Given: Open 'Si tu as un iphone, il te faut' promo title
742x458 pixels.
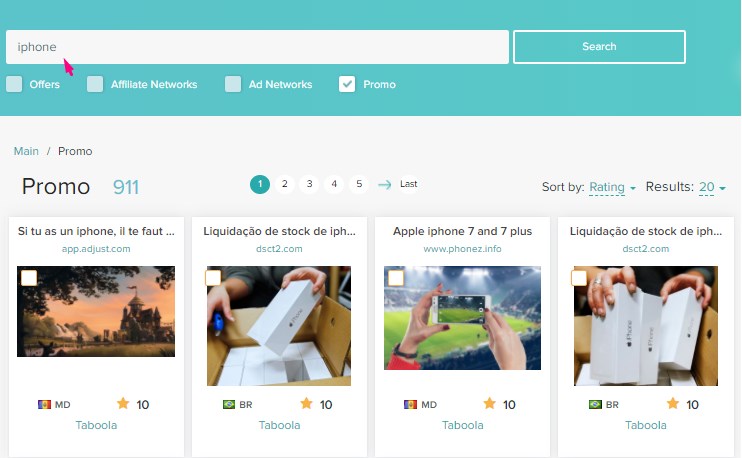Looking at the screenshot, I should click(x=96, y=231).
